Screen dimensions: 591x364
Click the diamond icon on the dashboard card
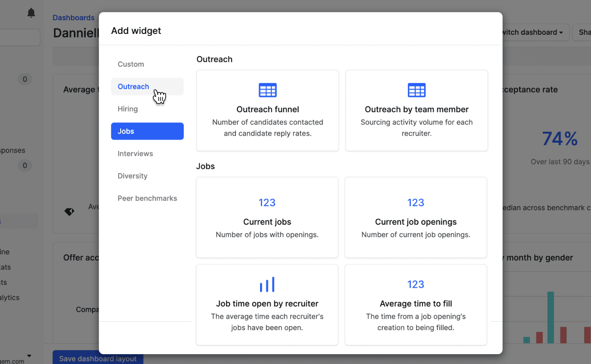[x=69, y=212]
